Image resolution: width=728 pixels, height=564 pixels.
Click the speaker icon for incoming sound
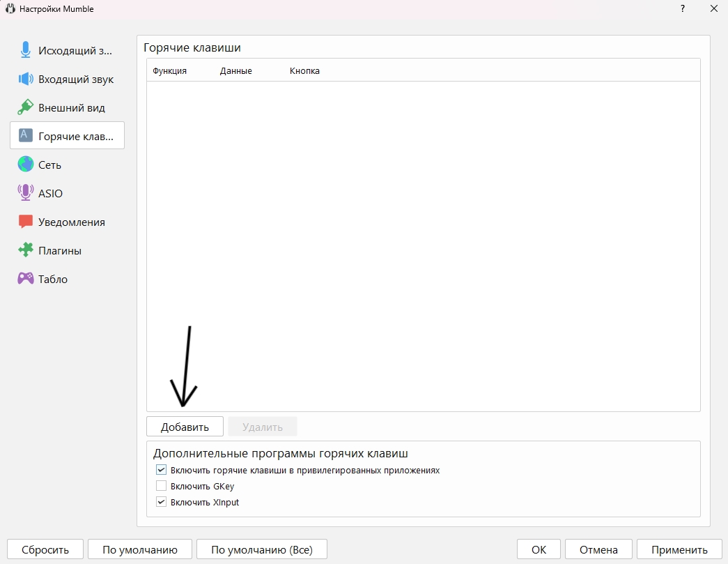click(26, 79)
